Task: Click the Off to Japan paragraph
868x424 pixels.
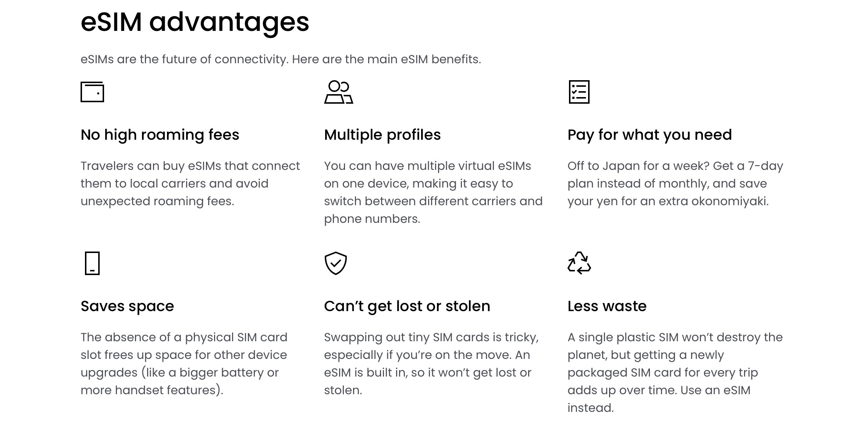Action: click(675, 184)
